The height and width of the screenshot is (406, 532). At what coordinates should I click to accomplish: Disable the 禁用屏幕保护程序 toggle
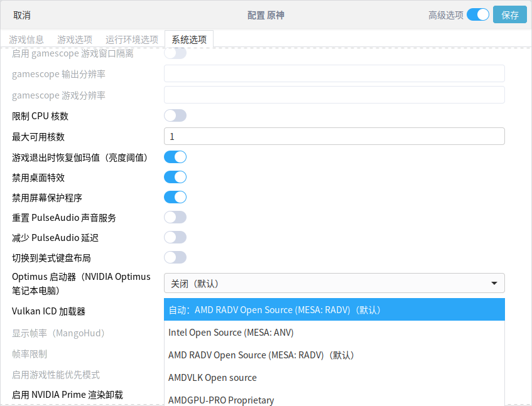coord(175,197)
